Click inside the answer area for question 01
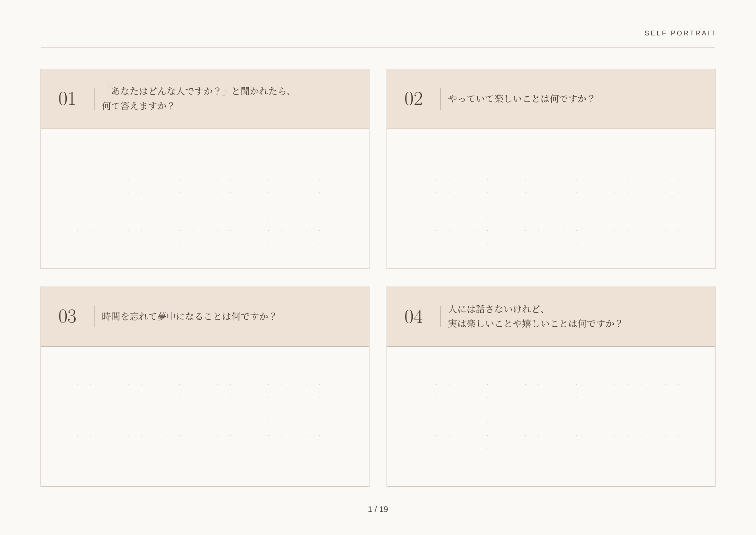 pos(205,199)
